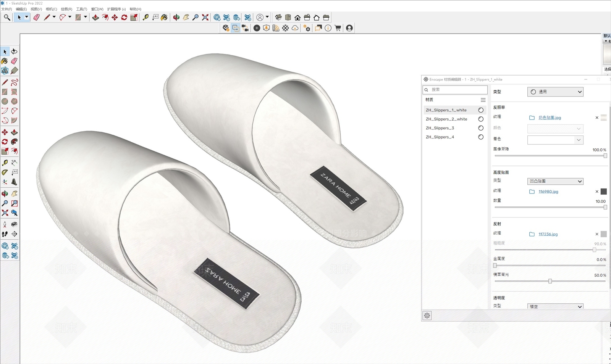Select ZH_Slippers_3 material
This screenshot has height=364, width=611.
click(454, 128)
